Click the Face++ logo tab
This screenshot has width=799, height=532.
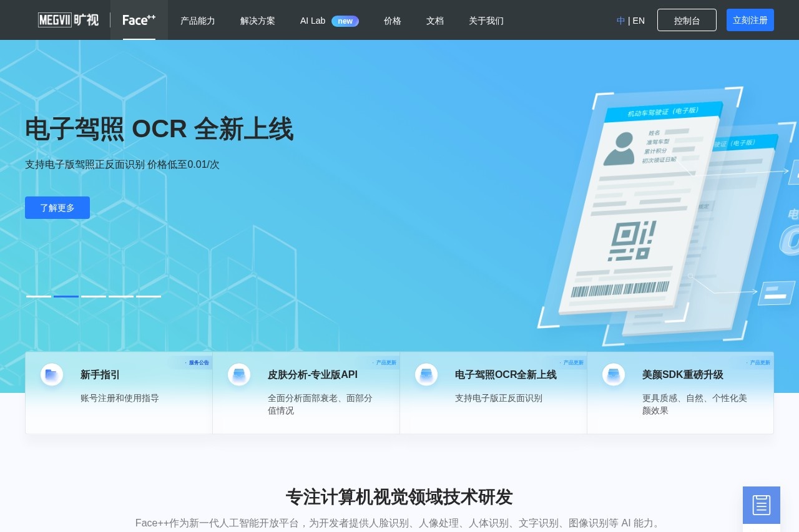[x=139, y=20]
